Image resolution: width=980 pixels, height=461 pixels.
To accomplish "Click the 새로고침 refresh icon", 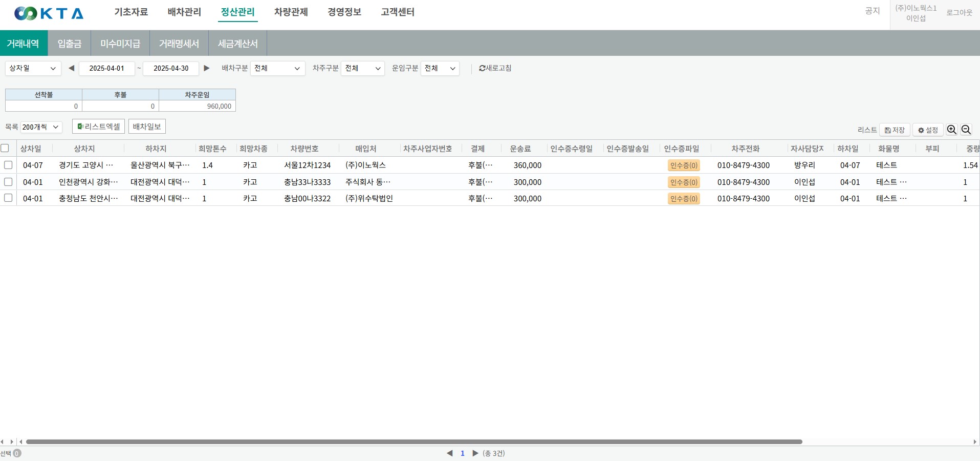I will (x=482, y=68).
